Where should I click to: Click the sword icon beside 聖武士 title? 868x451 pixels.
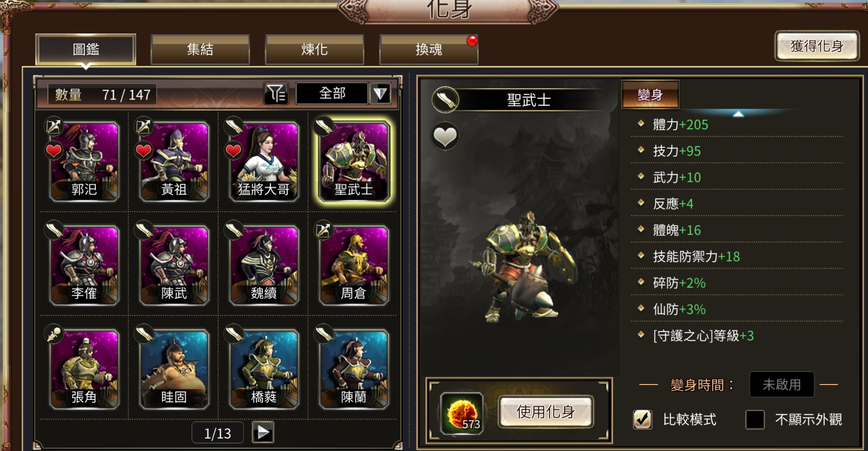click(445, 99)
